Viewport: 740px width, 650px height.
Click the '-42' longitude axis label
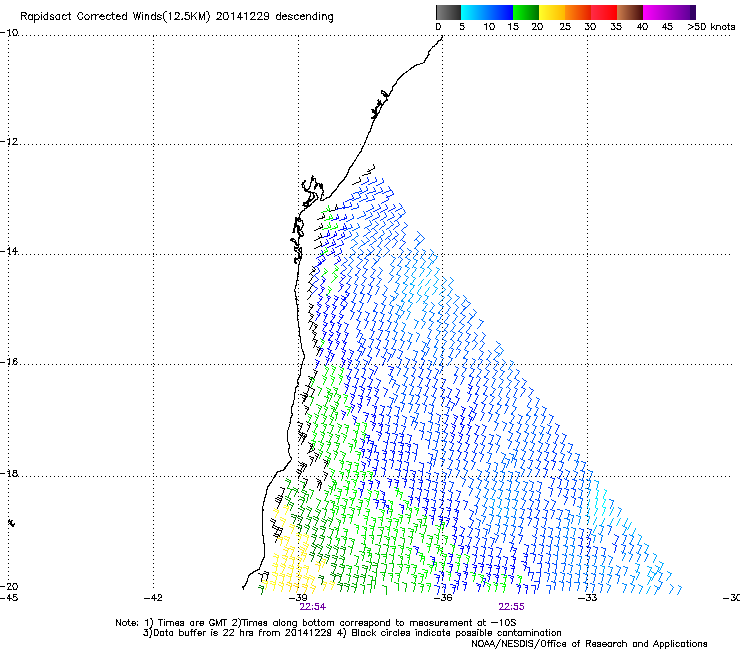click(x=153, y=598)
